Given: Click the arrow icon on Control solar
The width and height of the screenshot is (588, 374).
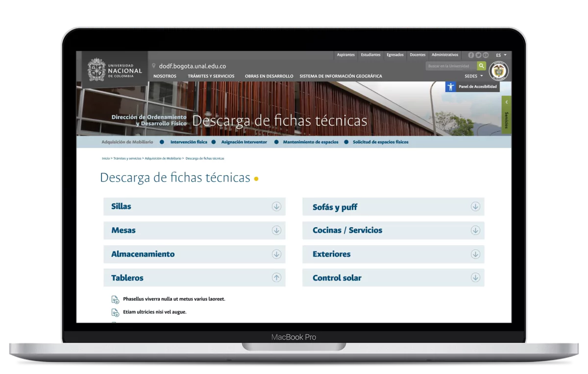Looking at the screenshot, I should click(475, 278).
